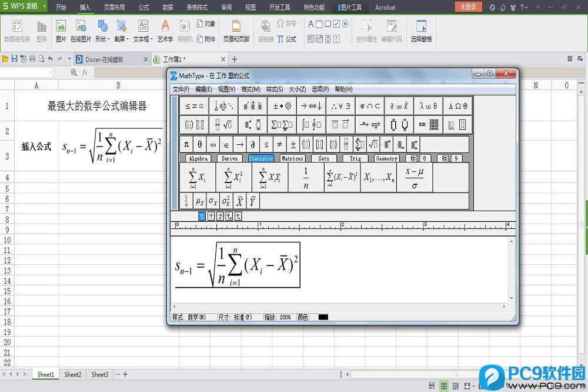
Task: Choose the (x-μ)/σ template in Statistics tab
Action: click(x=415, y=177)
